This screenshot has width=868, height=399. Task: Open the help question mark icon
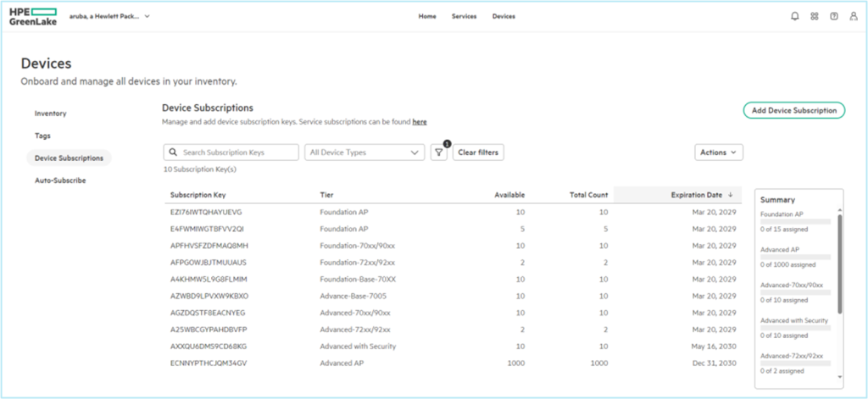coord(833,16)
